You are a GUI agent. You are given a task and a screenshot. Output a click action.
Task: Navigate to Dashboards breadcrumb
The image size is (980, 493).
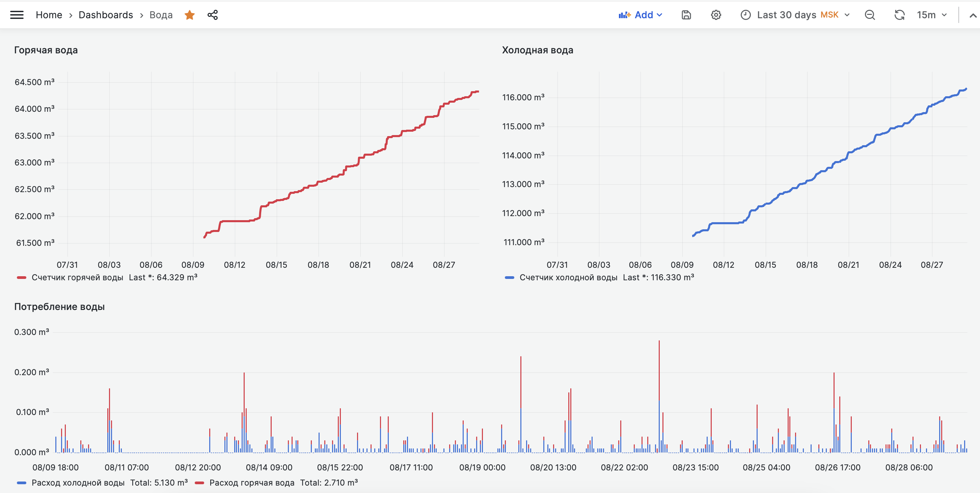(x=106, y=15)
